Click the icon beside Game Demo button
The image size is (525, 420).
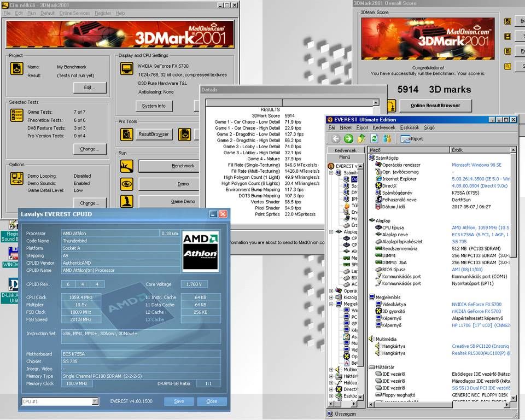point(126,201)
